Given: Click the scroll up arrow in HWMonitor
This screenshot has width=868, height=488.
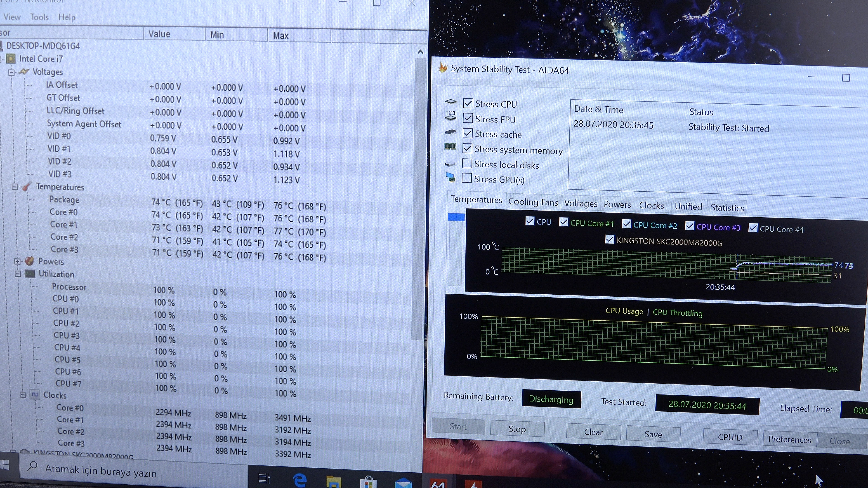Looking at the screenshot, I should 420,52.
